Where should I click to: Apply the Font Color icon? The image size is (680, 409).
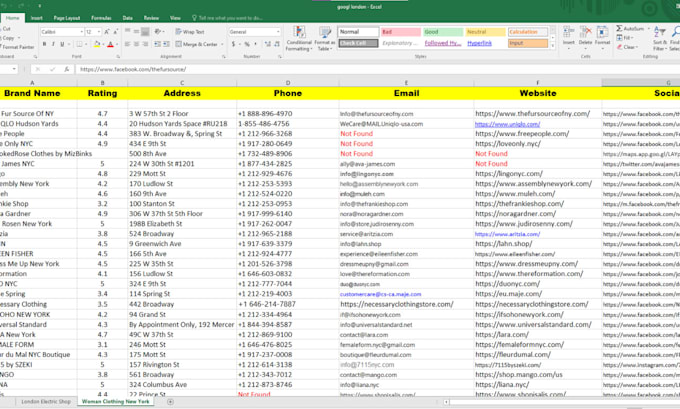(110, 44)
